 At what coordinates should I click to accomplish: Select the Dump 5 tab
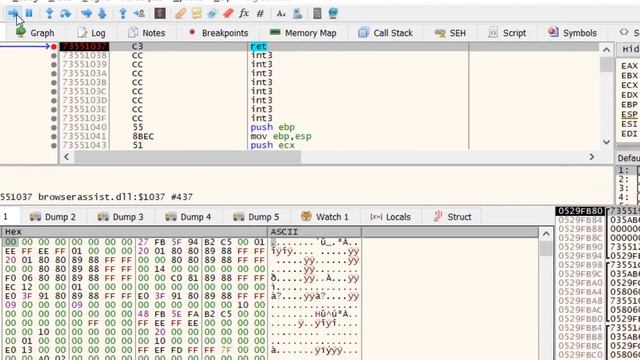[x=256, y=217]
